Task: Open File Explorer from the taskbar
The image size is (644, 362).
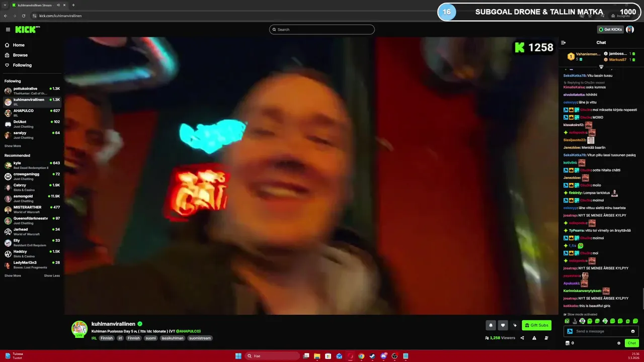Action: (317, 356)
